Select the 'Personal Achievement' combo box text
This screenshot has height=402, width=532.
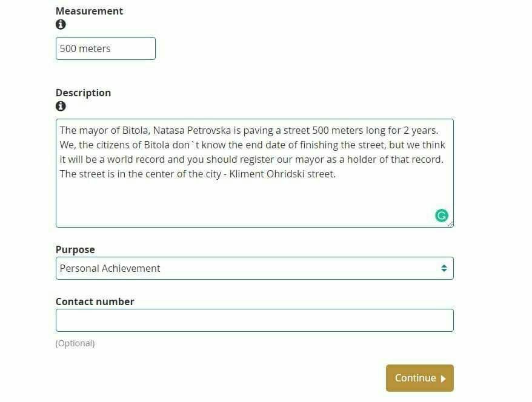click(x=110, y=268)
